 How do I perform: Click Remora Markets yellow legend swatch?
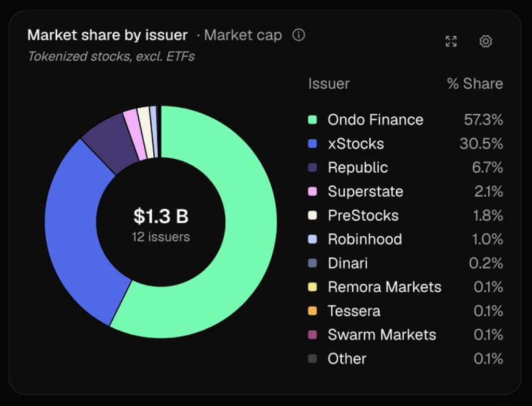click(312, 287)
